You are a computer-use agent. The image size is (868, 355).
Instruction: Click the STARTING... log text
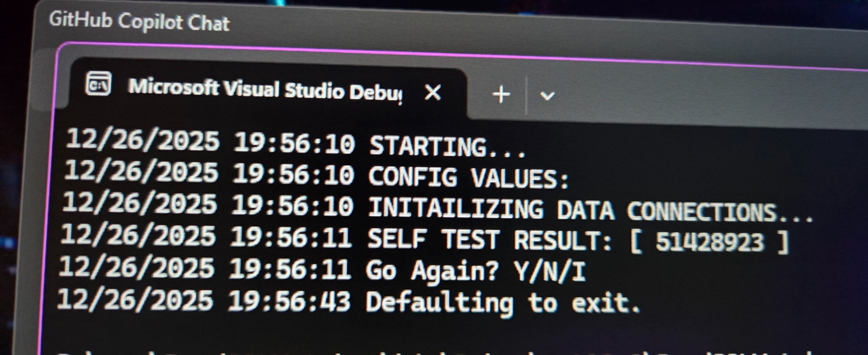point(447,146)
